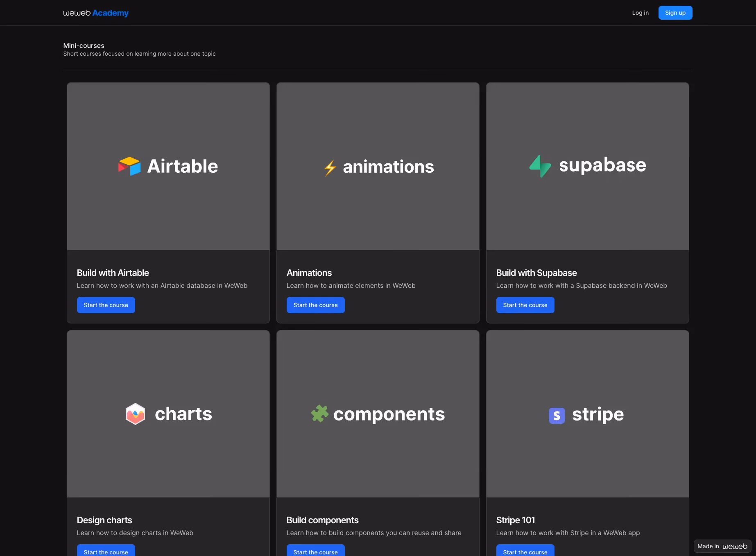
Task: Click the Animations course title
Action: [309, 273]
